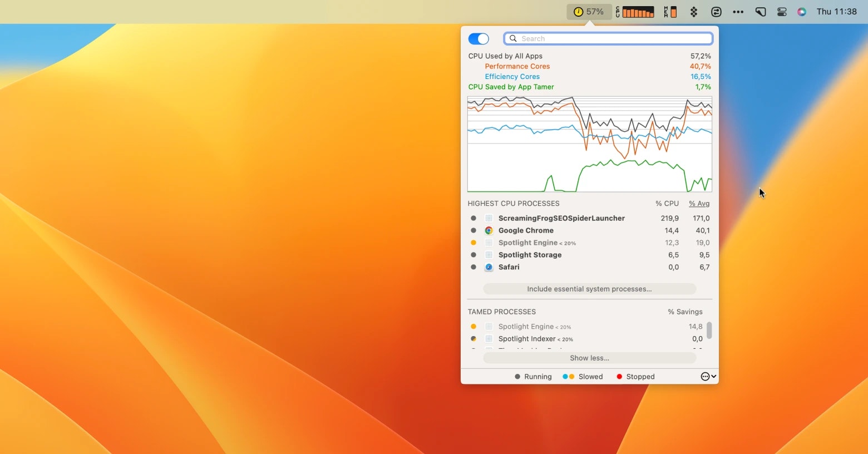Select Spotlight Engine in Tamed Processes
The image size is (868, 454).
[x=585, y=327]
